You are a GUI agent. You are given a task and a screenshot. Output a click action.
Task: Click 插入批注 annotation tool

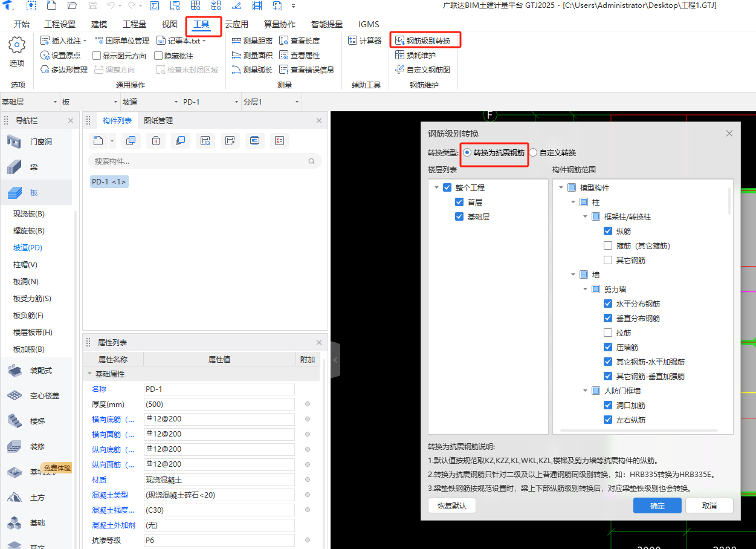64,41
